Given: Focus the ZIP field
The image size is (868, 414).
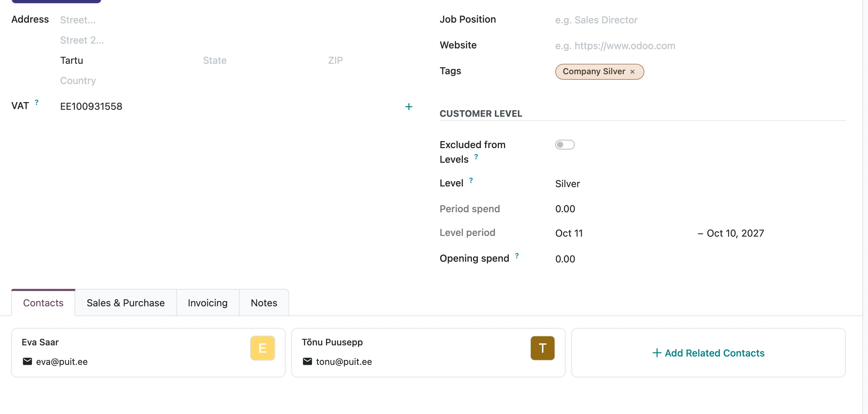Looking at the screenshot, I should pos(371,60).
